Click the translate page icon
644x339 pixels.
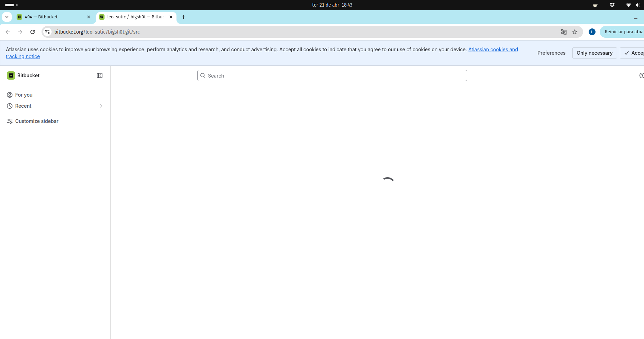click(564, 32)
